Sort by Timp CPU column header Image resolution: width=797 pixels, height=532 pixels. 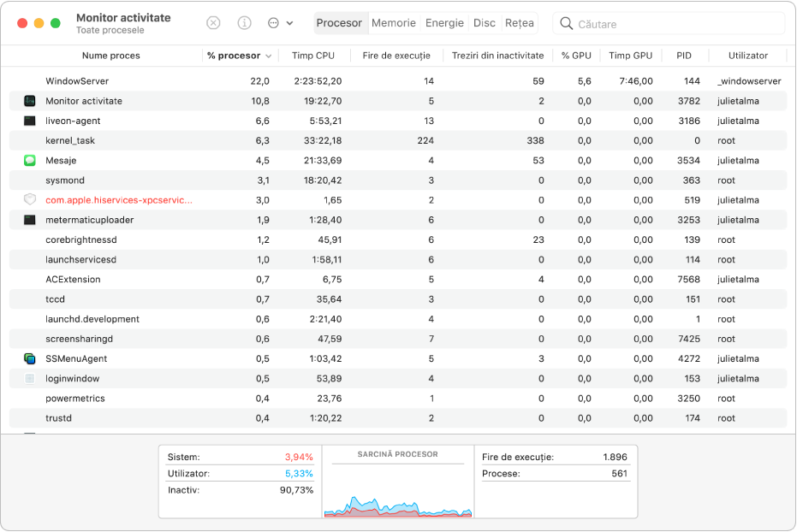pyautogui.click(x=313, y=56)
